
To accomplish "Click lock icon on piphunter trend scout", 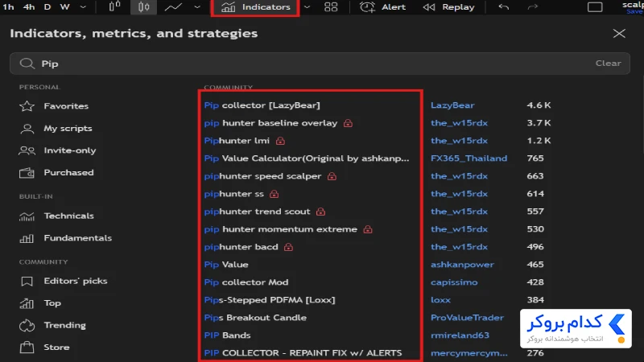I will tap(320, 212).
